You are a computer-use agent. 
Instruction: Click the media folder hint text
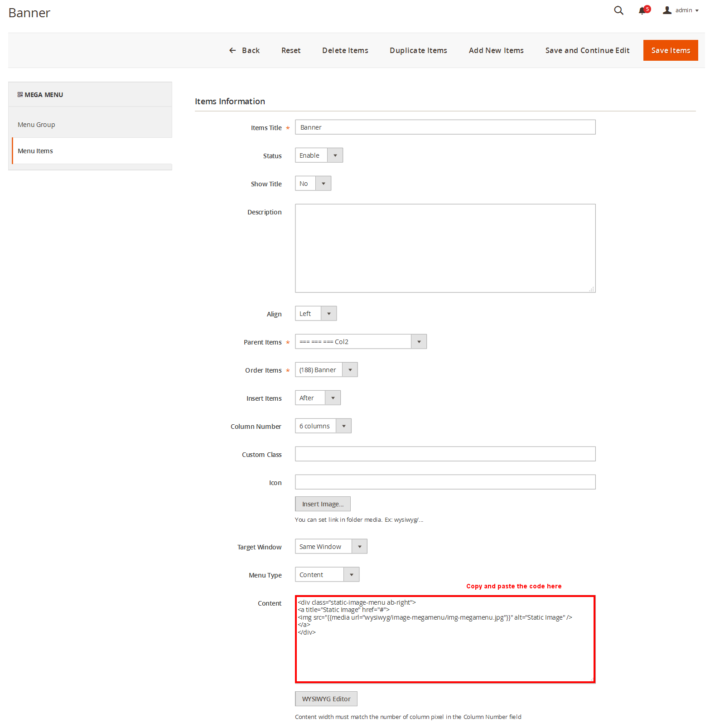[359, 520]
